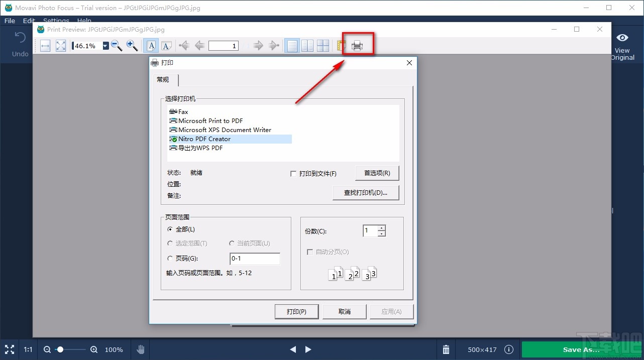This screenshot has width=644, height=360.
Task: Click Undo in Movavi toolbar
Action: [x=20, y=44]
